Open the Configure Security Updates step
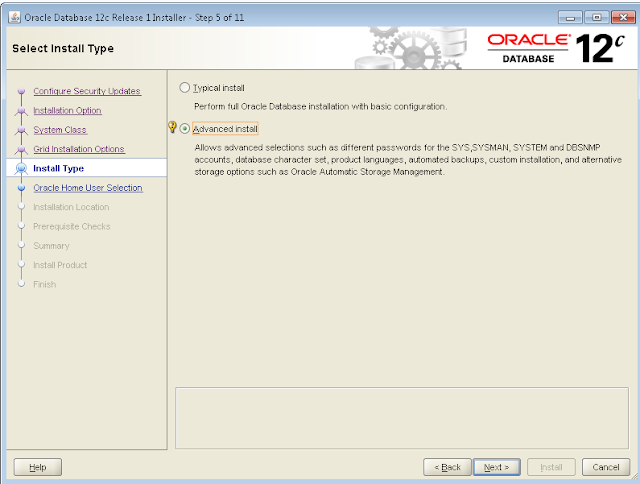The image size is (640, 484). [87, 91]
